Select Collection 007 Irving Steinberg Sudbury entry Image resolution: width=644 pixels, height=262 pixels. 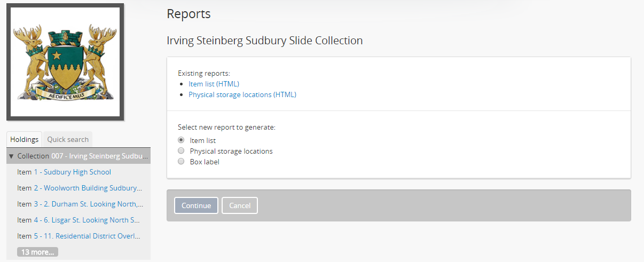pyautogui.click(x=99, y=156)
